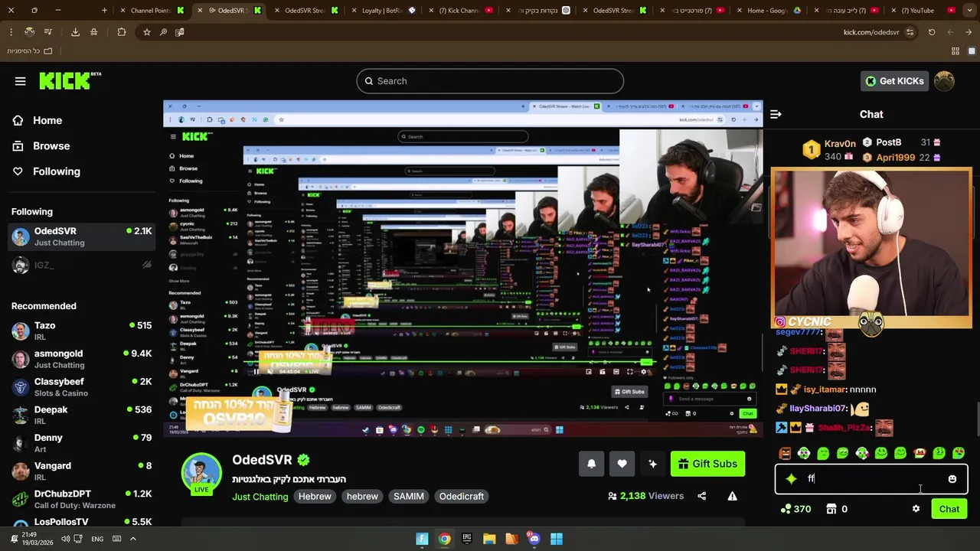Open Chrome from the taskbar
The image size is (980, 551).
(444, 539)
